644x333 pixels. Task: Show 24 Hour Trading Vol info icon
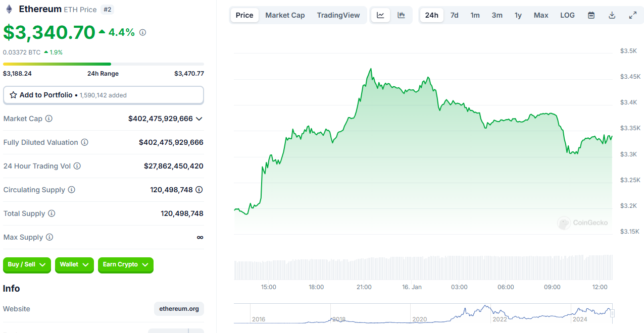[x=77, y=166]
